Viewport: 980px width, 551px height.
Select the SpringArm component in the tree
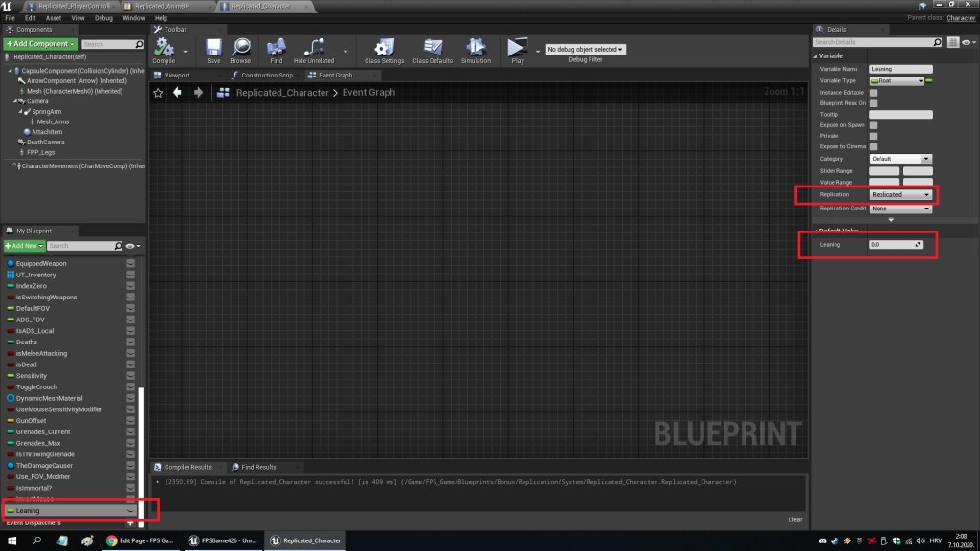pyautogui.click(x=46, y=111)
